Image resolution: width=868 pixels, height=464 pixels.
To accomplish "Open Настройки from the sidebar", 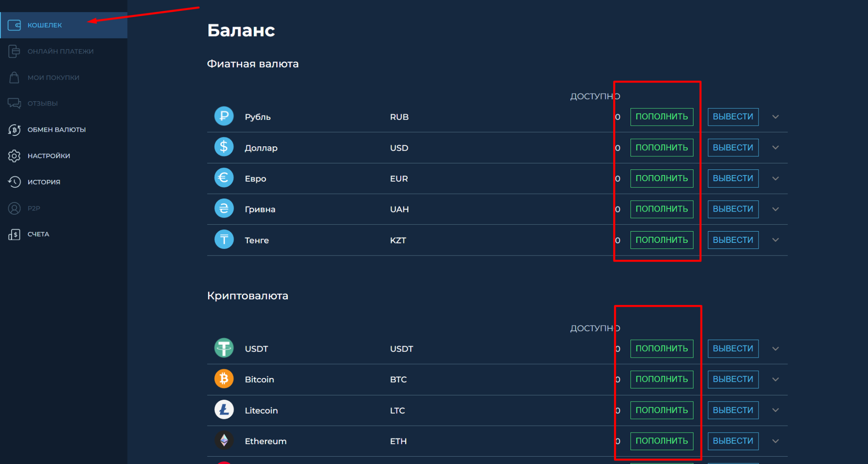I will click(49, 156).
